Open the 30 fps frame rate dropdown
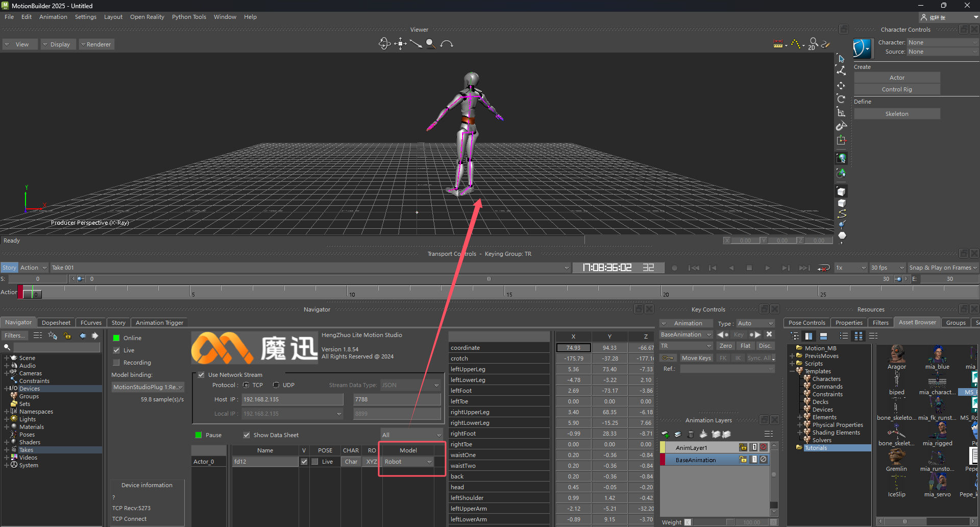980x527 pixels. click(x=887, y=268)
